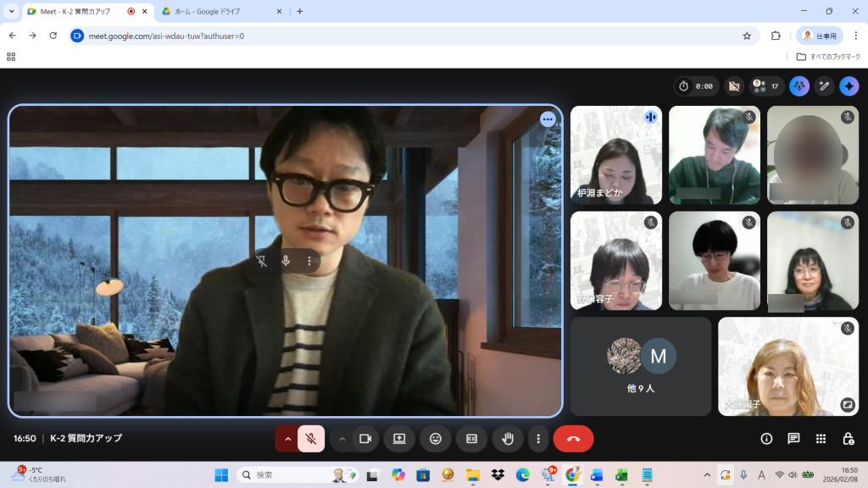Open すべてのブックマーク folder
Image resolution: width=868 pixels, height=488 pixels.
828,57
